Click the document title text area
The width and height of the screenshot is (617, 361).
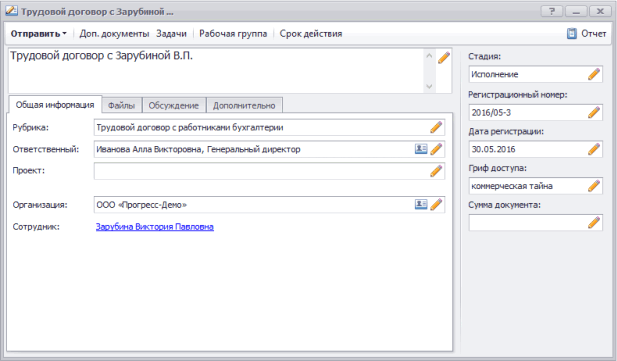pyautogui.click(x=216, y=71)
